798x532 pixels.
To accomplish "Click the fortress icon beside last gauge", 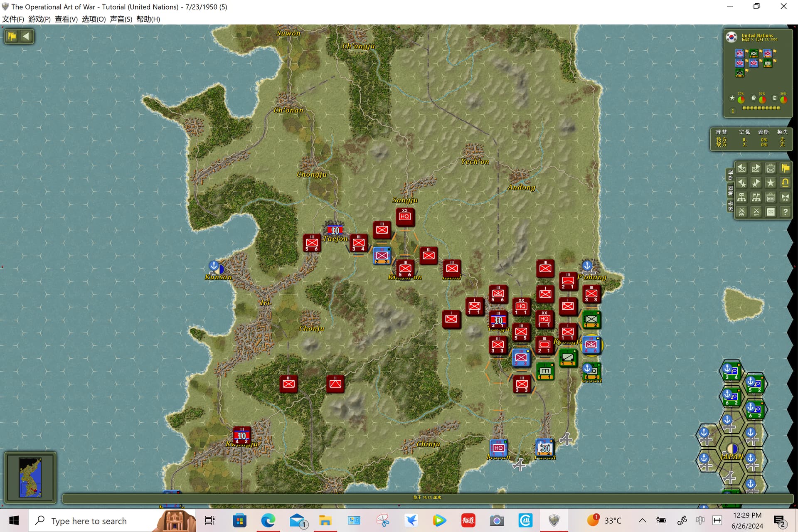I will 775,98.
